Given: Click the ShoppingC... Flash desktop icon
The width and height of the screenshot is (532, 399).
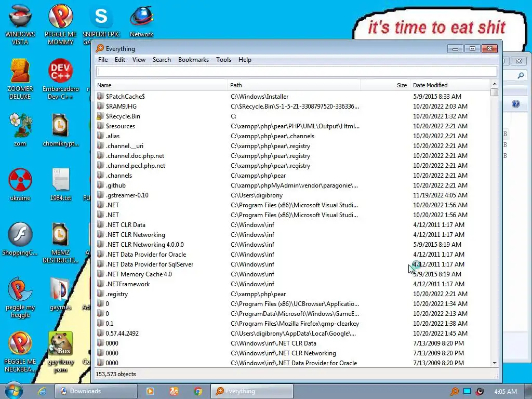Looking at the screenshot, I should 20,239.
